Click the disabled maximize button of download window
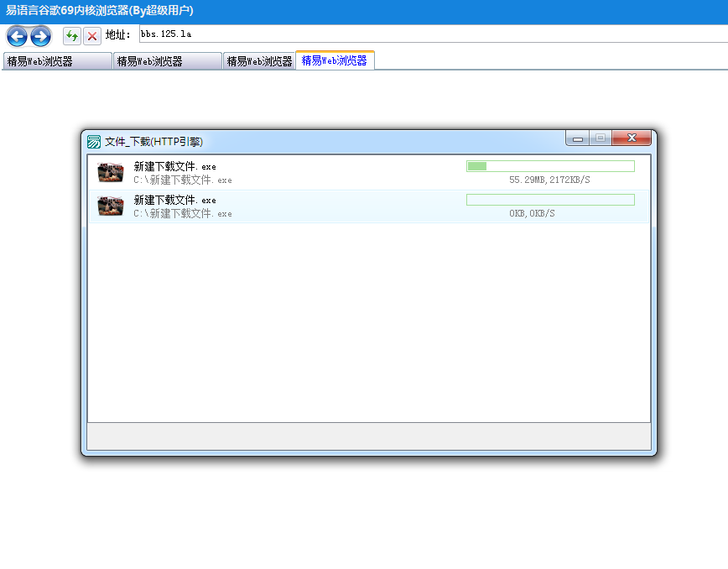The height and width of the screenshot is (569, 728). [601, 138]
